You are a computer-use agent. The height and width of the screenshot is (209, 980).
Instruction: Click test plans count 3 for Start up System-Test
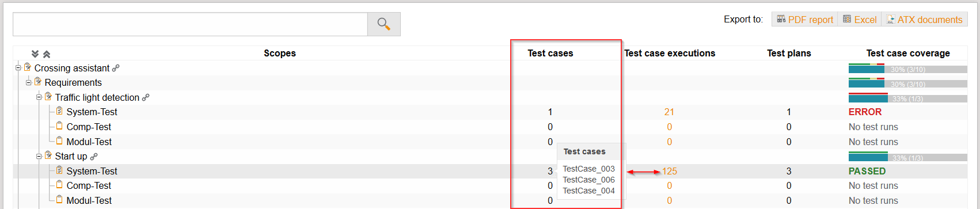pos(789,171)
